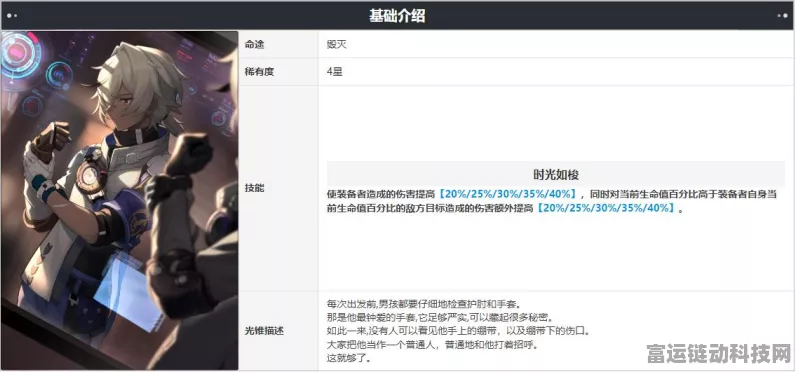Select the 毁灭 path value
Viewport: 796px width, 372px height.
click(x=336, y=45)
